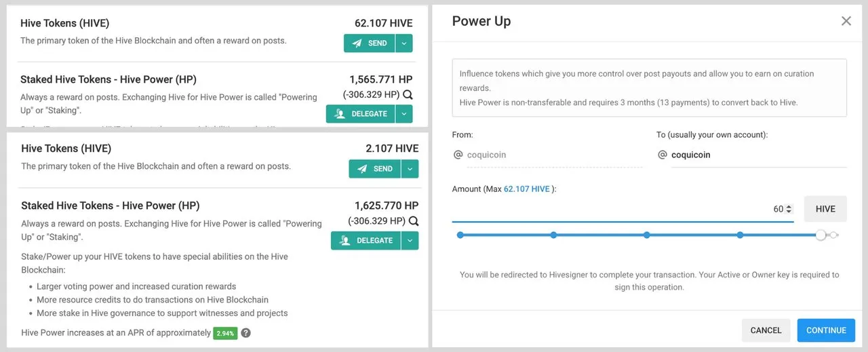This screenshot has width=868, height=352.
Task: Click the question mark help icon beside APR
Action: 245,333
